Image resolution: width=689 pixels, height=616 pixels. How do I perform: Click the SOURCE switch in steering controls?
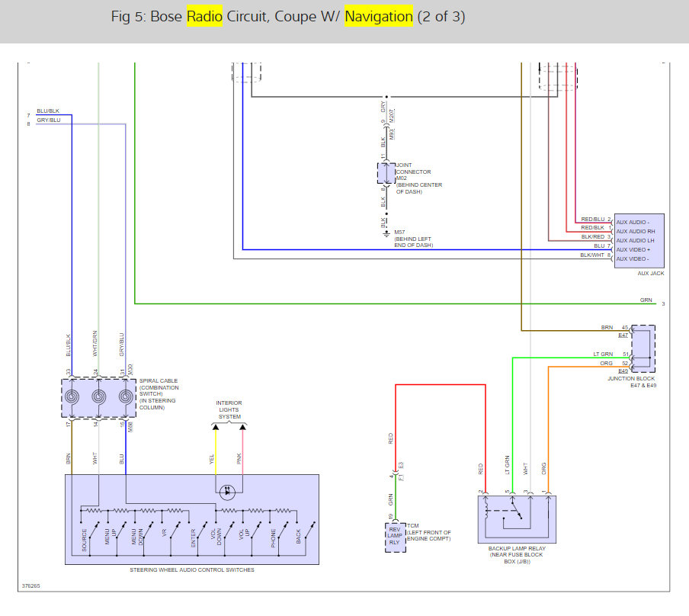click(90, 539)
